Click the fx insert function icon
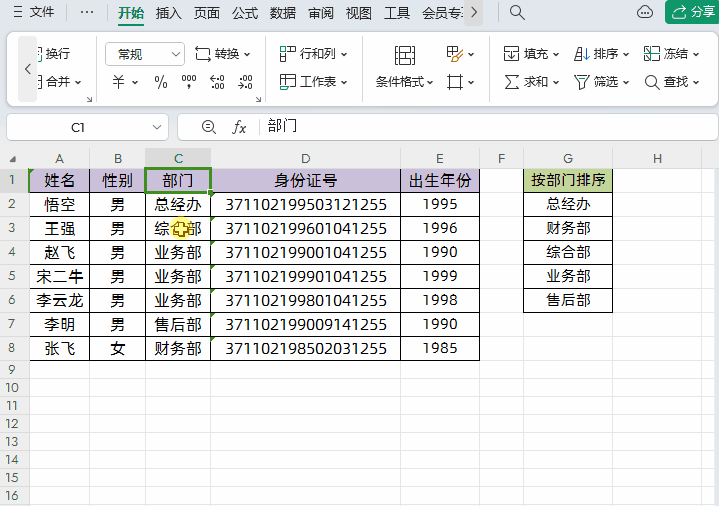This screenshot has width=719, height=506. pos(239,127)
